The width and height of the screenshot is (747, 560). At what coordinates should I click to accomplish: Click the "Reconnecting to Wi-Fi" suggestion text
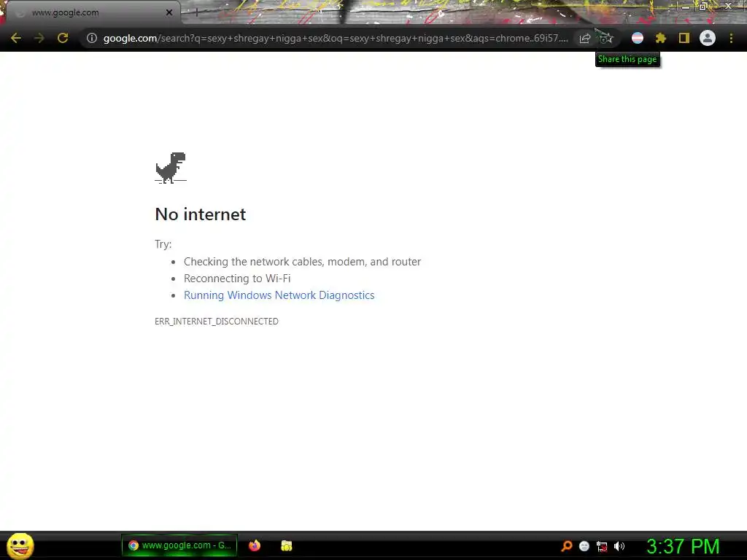pos(237,279)
